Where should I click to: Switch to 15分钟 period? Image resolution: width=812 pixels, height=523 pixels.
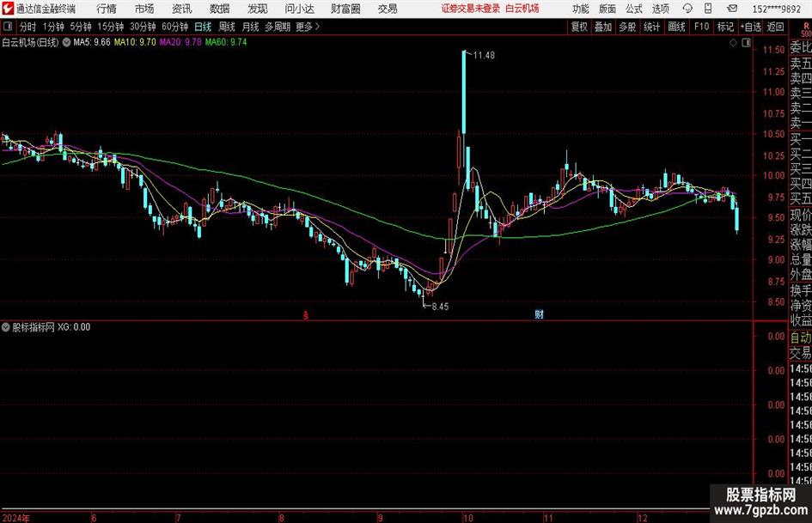pos(111,27)
